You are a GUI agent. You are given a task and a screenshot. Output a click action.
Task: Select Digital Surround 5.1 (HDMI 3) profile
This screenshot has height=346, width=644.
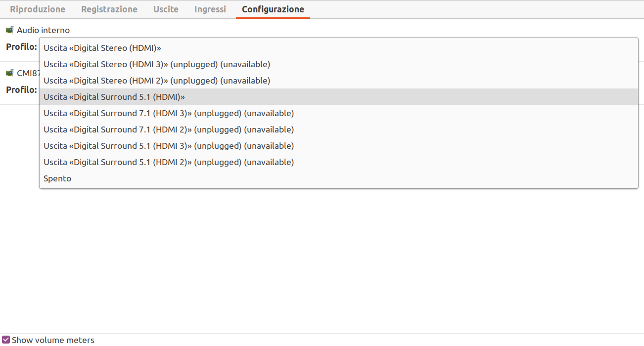tap(339, 146)
